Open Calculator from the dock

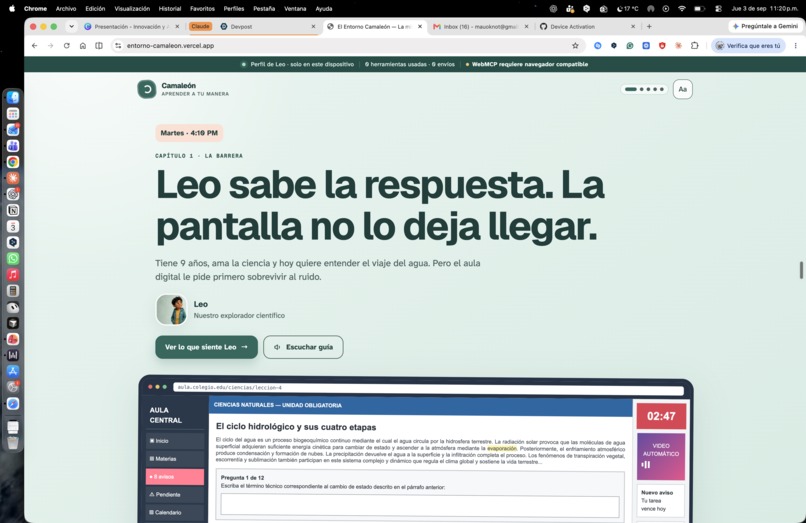13,291
